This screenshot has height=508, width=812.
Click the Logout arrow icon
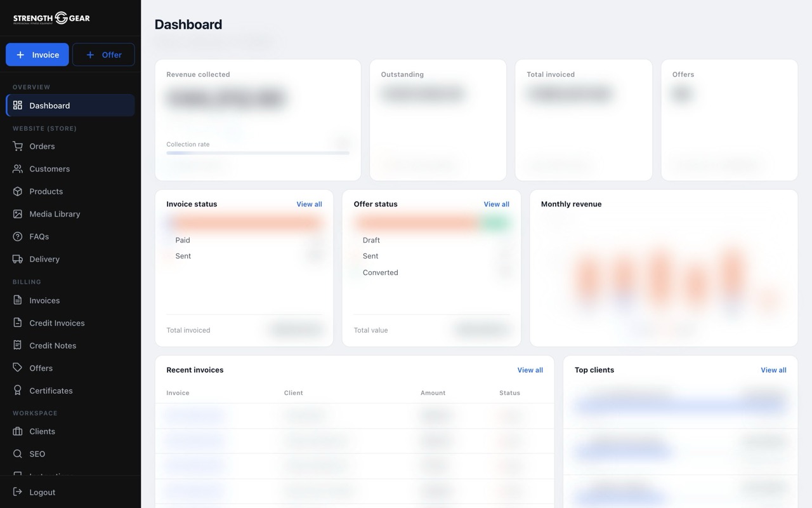pyautogui.click(x=18, y=492)
